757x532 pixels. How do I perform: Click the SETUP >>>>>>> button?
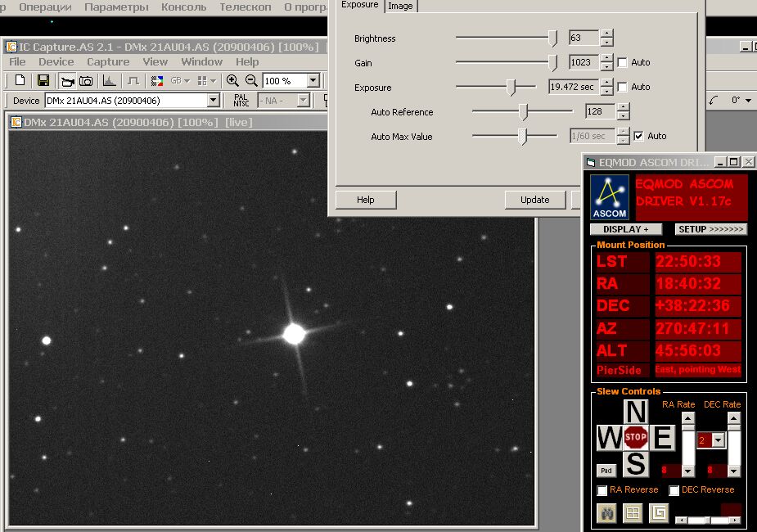click(x=711, y=229)
